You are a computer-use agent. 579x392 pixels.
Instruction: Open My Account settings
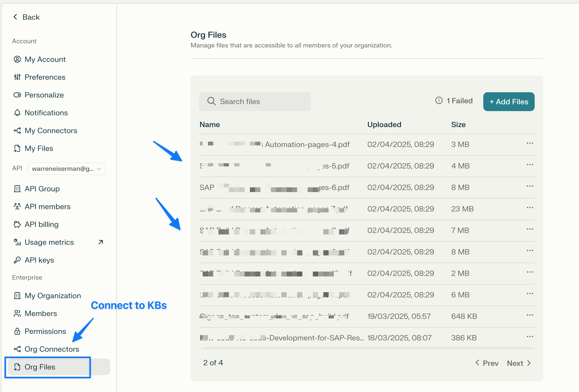pyautogui.click(x=45, y=59)
